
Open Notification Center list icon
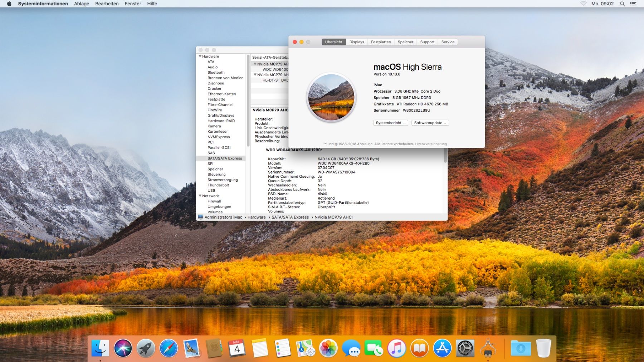[x=633, y=4]
